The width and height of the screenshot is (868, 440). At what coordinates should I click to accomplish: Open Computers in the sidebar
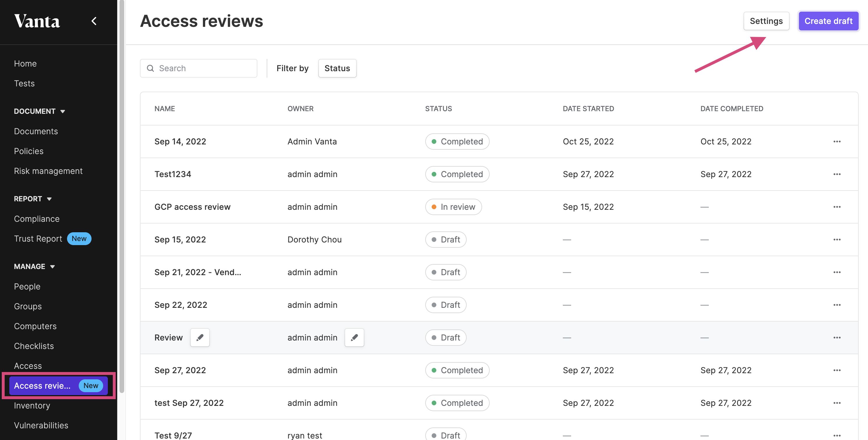click(x=35, y=326)
